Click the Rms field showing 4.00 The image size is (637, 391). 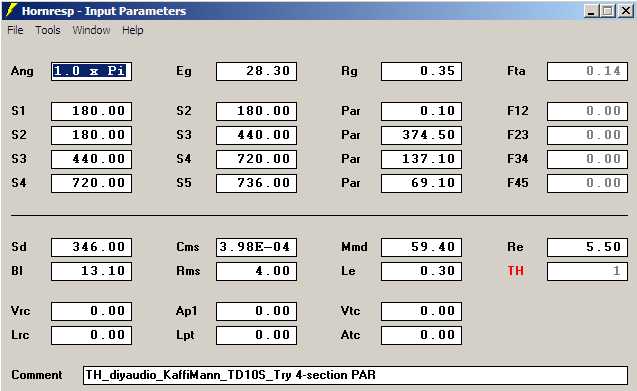256,272
